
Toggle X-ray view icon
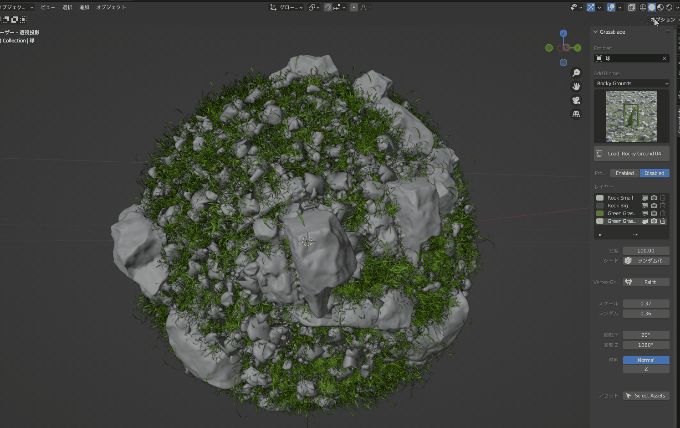point(631,7)
